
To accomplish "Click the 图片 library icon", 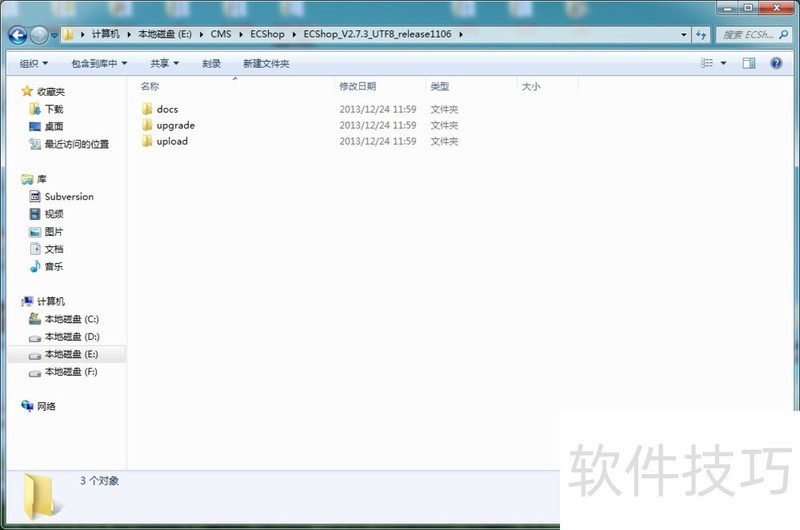I will pyautogui.click(x=35, y=232).
